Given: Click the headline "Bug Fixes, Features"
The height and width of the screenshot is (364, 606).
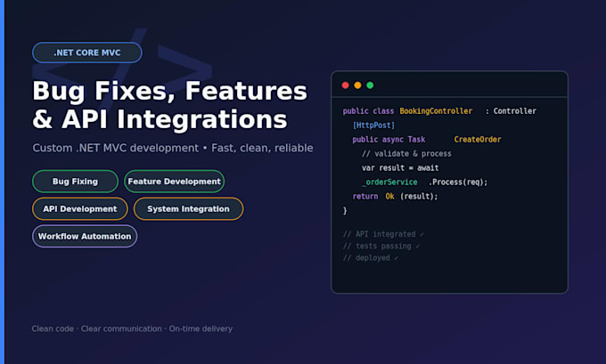Looking at the screenshot, I should (x=169, y=91).
